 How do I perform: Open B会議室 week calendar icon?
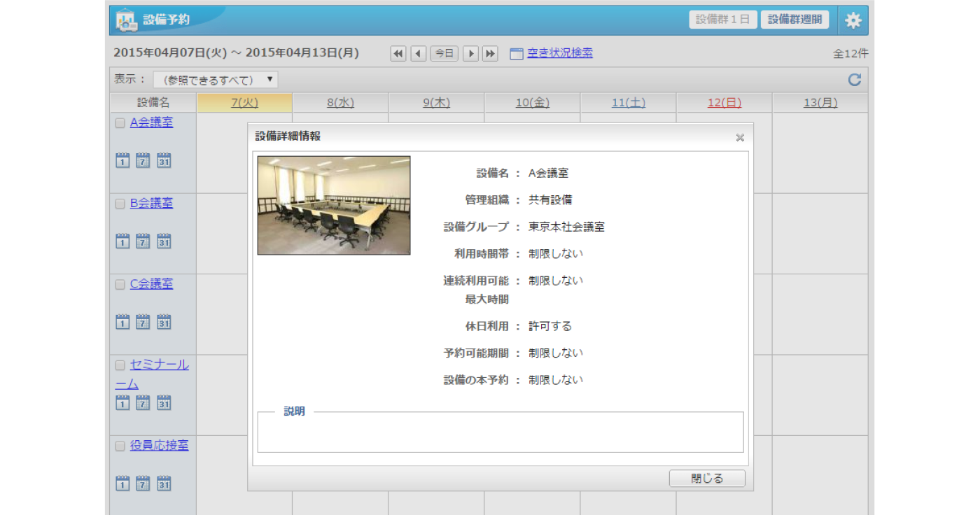(x=143, y=241)
